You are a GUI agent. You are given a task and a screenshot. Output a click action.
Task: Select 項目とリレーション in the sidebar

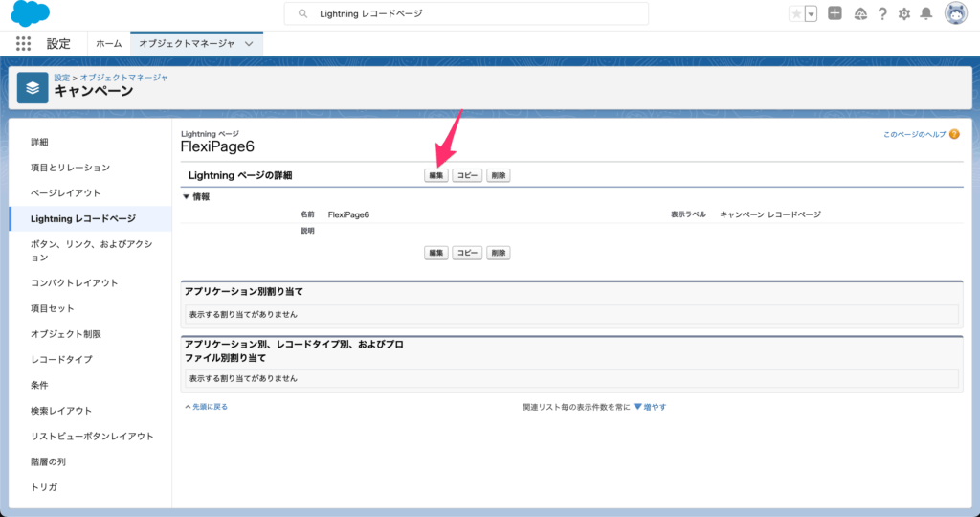click(x=70, y=168)
